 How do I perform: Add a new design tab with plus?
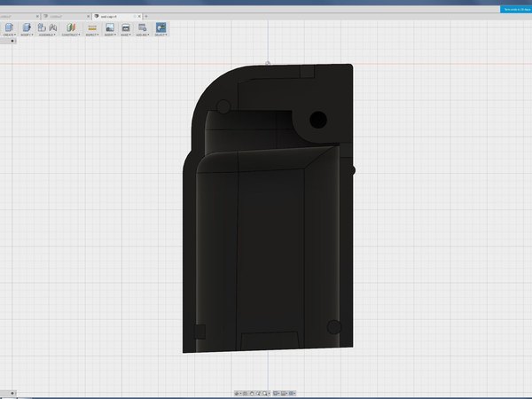pyautogui.click(x=146, y=16)
